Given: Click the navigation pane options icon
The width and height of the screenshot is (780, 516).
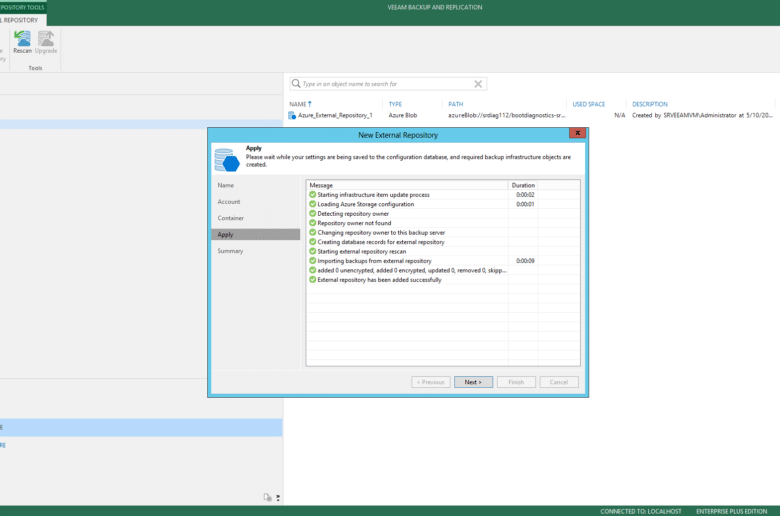Looking at the screenshot, I should click(268, 497).
